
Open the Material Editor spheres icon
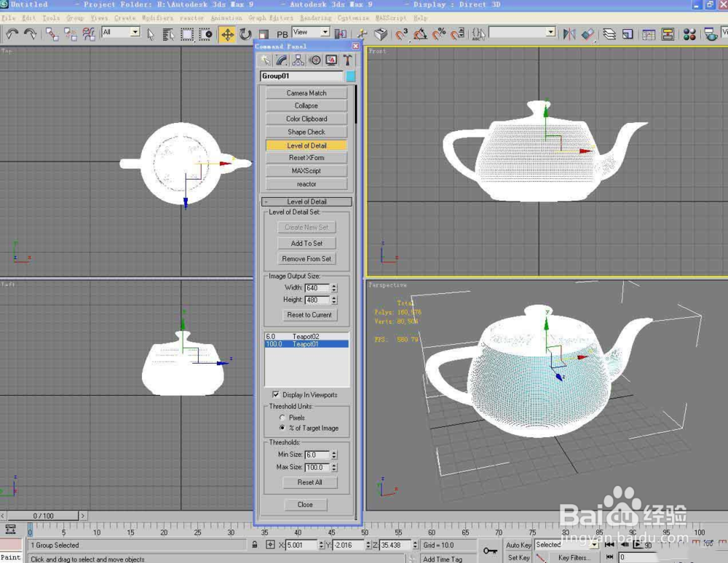tap(689, 34)
